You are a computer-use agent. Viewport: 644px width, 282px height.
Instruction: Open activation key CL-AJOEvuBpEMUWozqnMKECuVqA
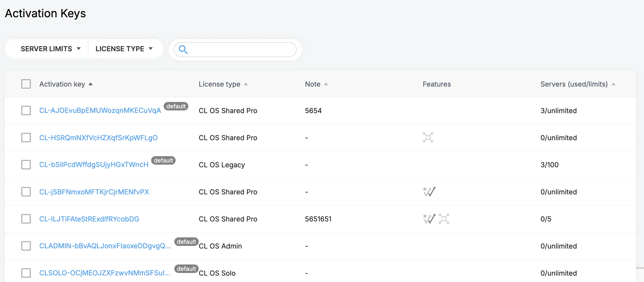click(100, 110)
